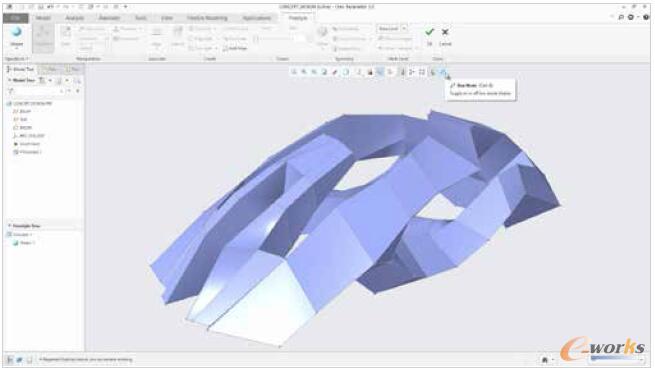
Task: Toggle highlighted blue display filter icon
Action: 380,72
